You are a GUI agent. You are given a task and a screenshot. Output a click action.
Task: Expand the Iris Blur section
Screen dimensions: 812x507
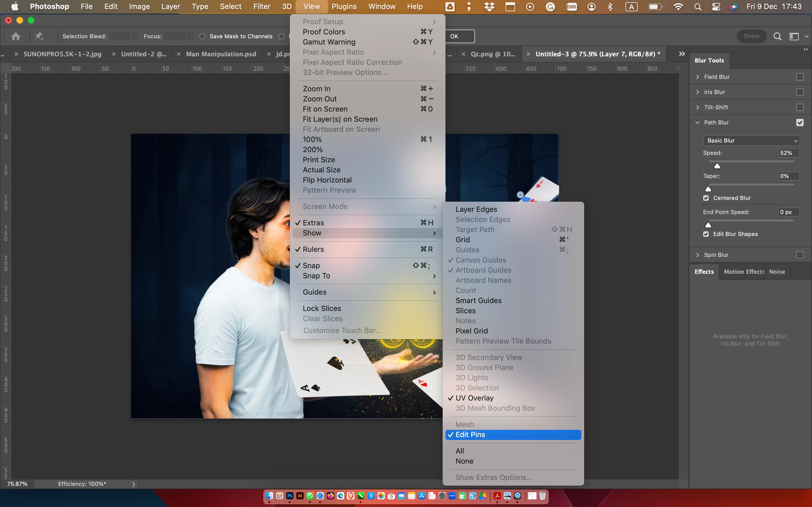click(698, 92)
